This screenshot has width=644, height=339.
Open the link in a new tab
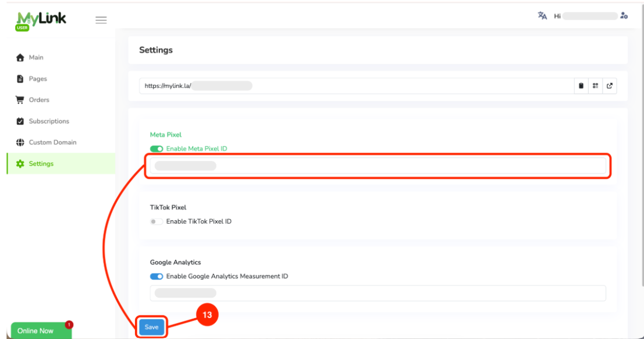coord(610,86)
